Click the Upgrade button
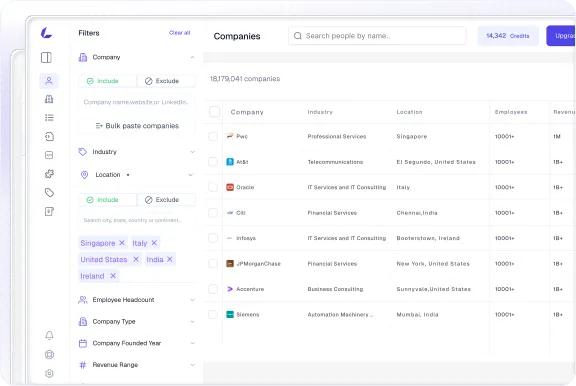 click(x=561, y=36)
